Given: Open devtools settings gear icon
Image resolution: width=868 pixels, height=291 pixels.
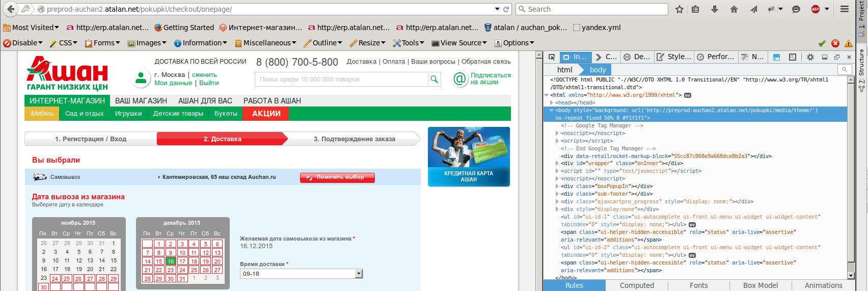Looking at the screenshot, I should 810,57.
